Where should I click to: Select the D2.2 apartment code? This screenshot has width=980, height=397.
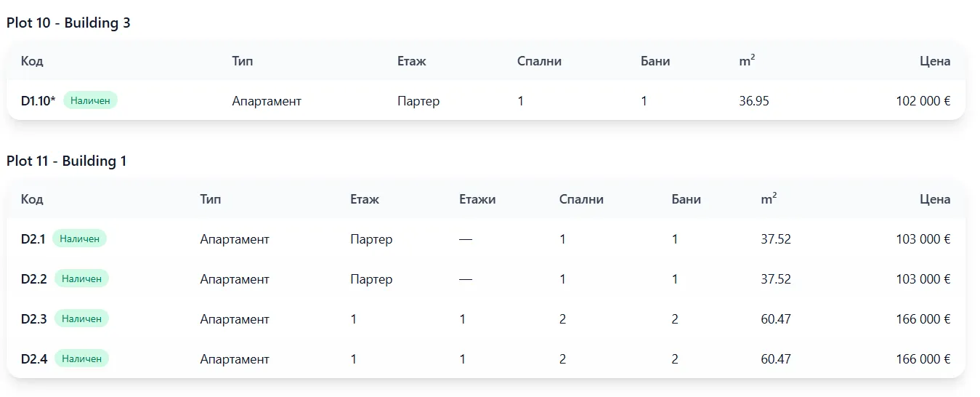point(34,279)
